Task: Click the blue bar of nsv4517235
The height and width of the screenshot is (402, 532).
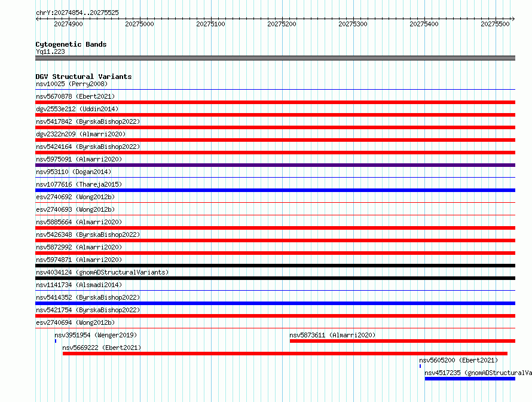Action: (470, 379)
